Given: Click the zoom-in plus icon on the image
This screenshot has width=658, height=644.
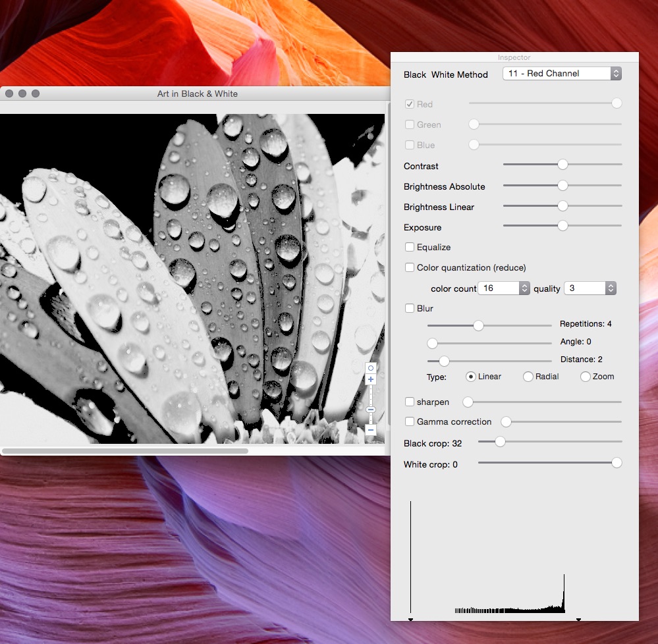Looking at the screenshot, I should (371, 379).
